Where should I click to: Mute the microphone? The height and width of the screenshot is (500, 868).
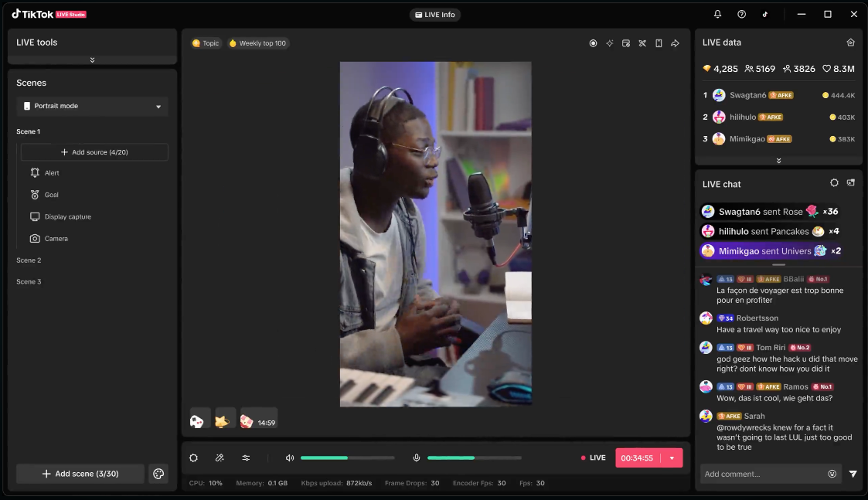tap(417, 457)
